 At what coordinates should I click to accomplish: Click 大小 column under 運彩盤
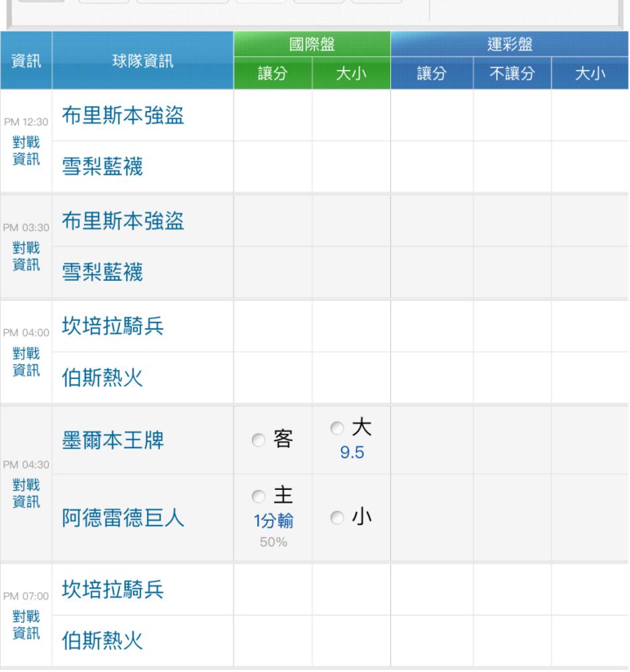click(x=590, y=73)
